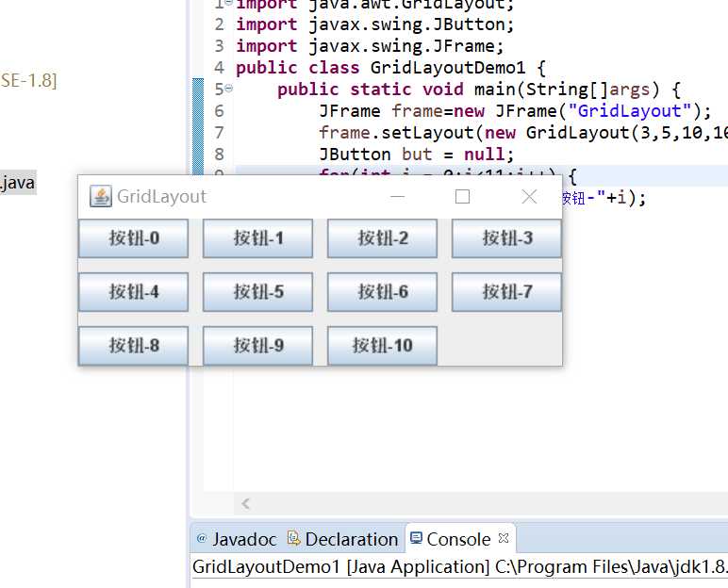Click the 按钮-3 button
The width and height of the screenshot is (728, 588).
click(x=506, y=238)
